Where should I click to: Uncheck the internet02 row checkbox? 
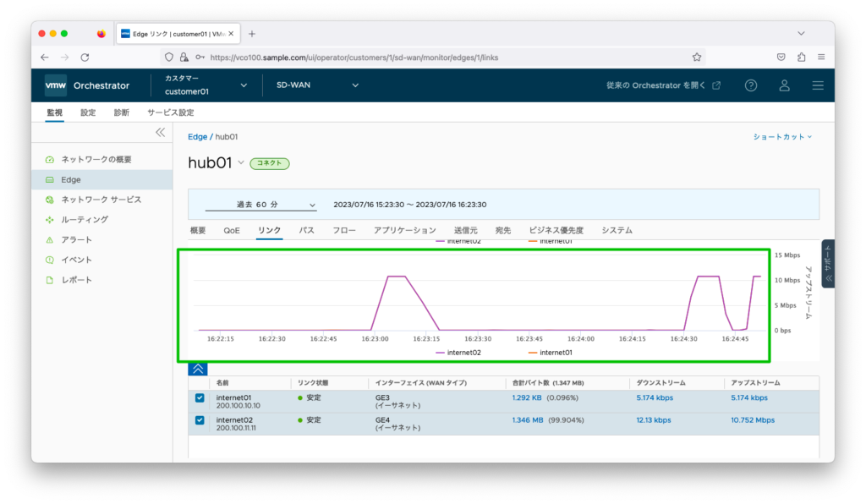[198, 420]
